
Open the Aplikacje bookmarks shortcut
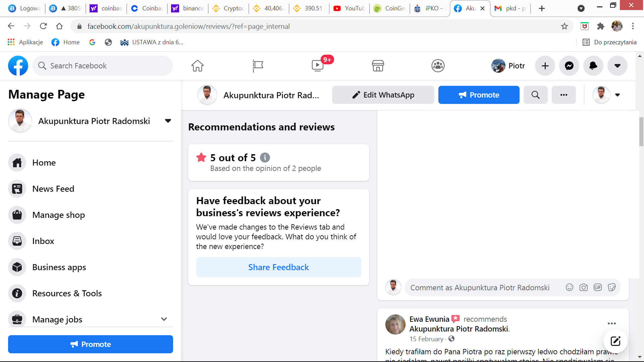point(25,42)
